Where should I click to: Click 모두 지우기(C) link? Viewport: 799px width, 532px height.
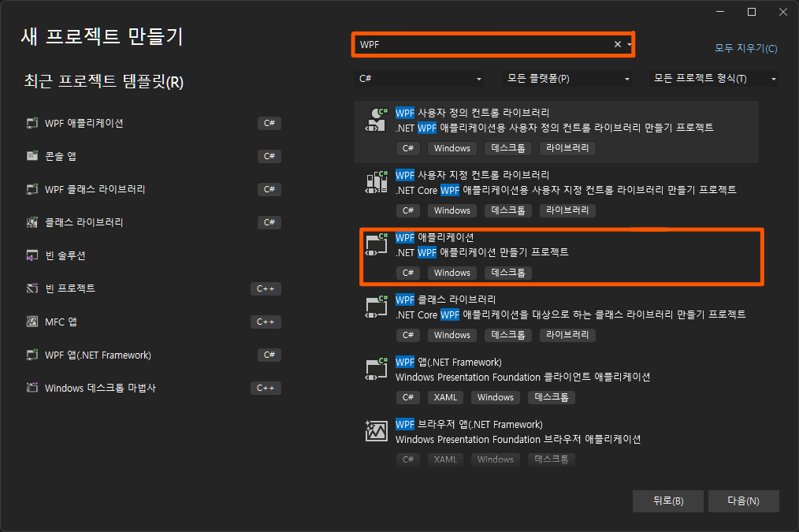(x=746, y=48)
